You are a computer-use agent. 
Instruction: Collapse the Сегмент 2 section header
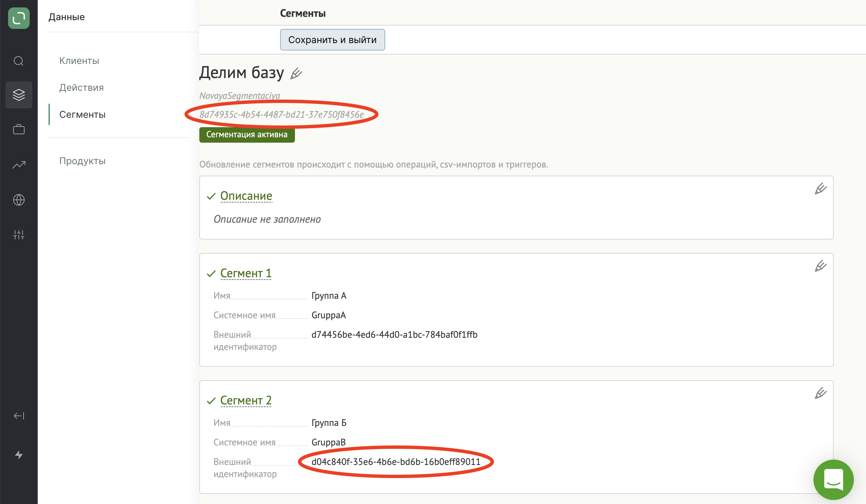coord(246,400)
